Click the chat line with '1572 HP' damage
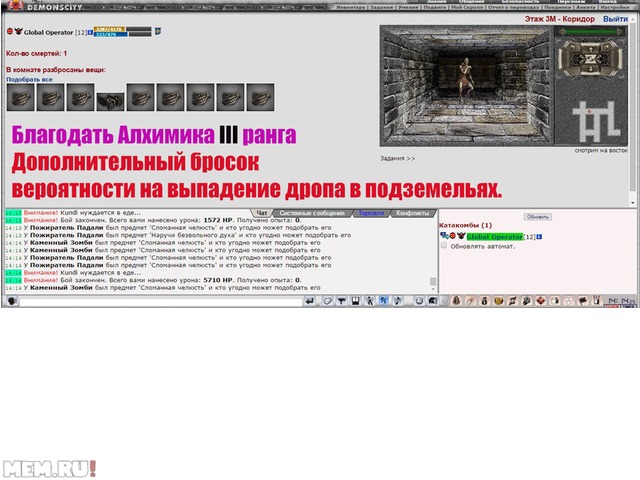The image size is (640, 480). pyautogui.click(x=153, y=220)
